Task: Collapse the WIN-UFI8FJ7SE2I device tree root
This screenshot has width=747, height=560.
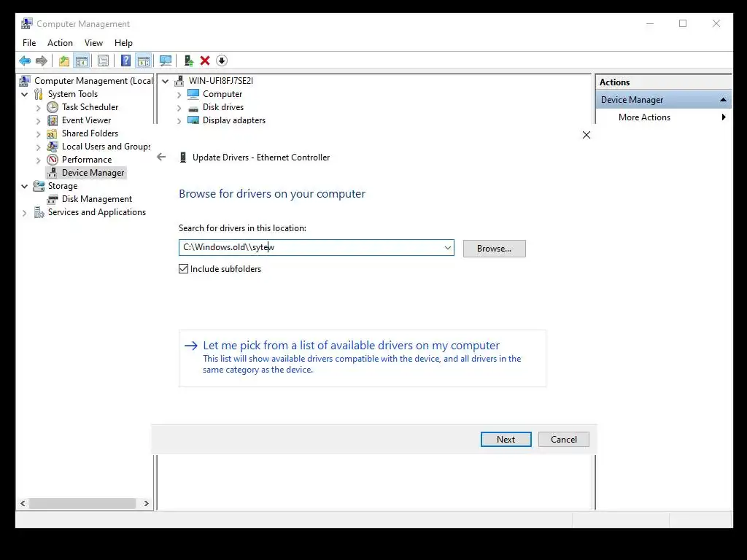Action: point(166,81)
